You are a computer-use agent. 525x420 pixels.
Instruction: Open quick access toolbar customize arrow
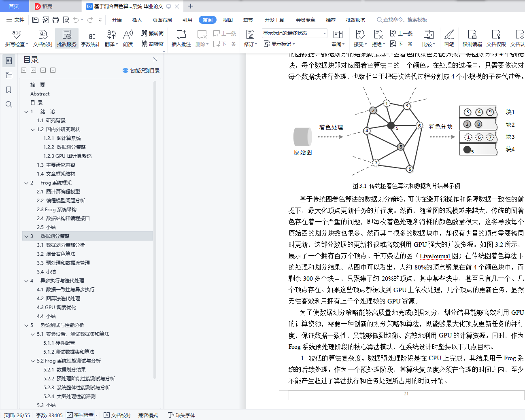pos(100,20)
